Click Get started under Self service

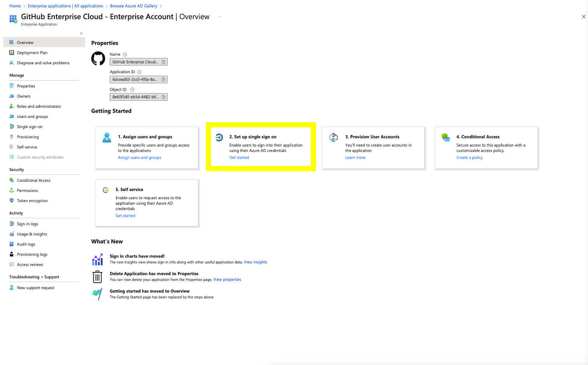pyautogui.click(x=125, y=216)
